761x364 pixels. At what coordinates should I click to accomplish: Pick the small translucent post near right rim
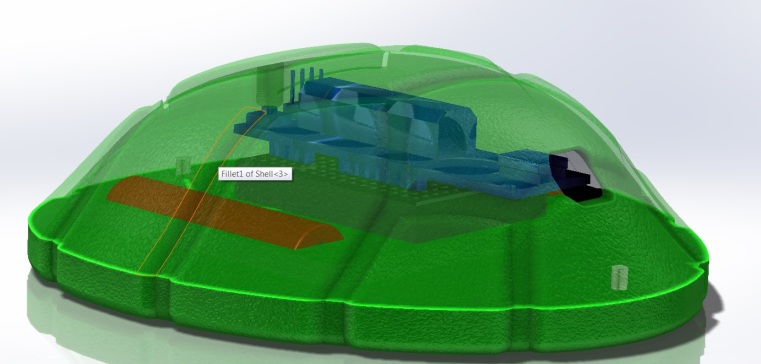click(x=619, y=277)
